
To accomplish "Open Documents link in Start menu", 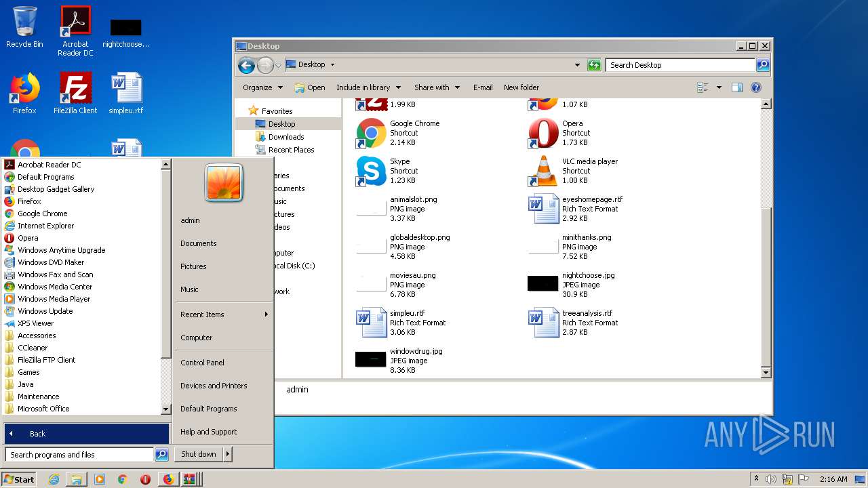I will point(198,243).
